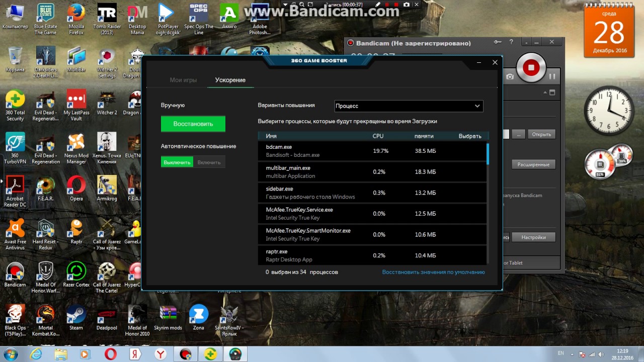Click the My LastPass Vault icon
The height and width of the screenshot is (362, 644).
pyautogui.click(x=76, y=106)
